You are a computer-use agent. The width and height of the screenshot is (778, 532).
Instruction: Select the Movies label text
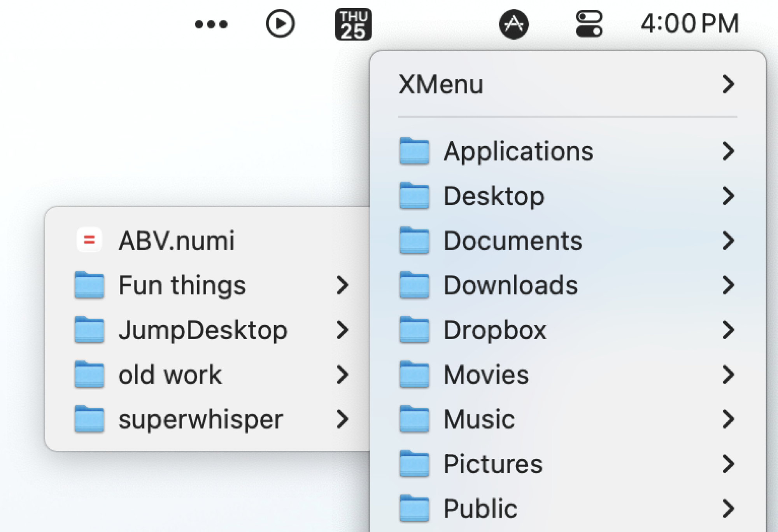pyautogui.click(x=486, y=374)
